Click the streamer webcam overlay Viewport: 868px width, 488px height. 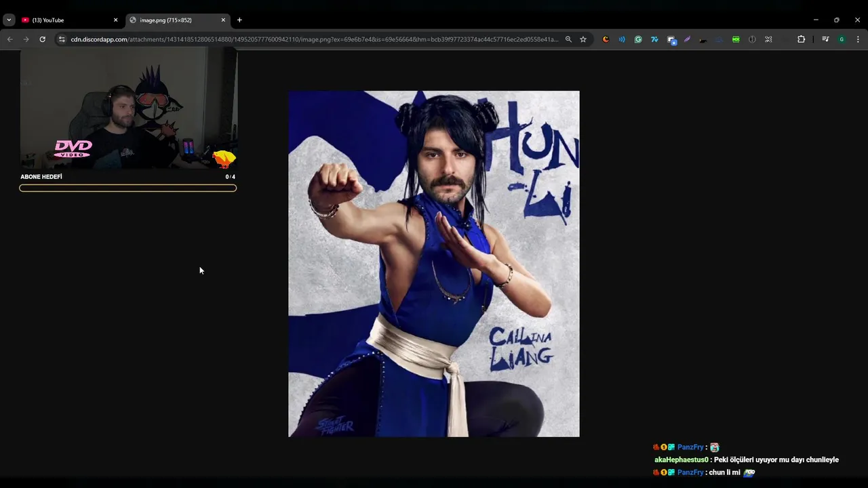[129, 108]
